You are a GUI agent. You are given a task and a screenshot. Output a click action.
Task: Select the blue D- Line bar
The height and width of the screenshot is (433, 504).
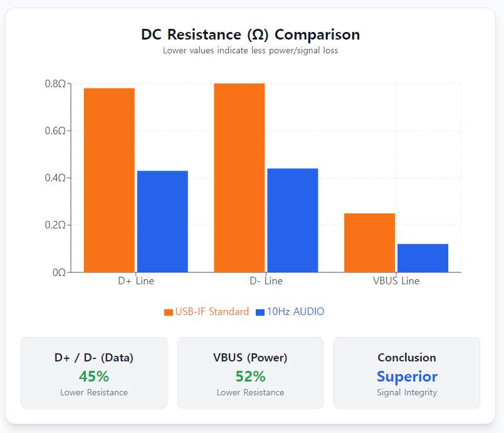click(293, 220)
